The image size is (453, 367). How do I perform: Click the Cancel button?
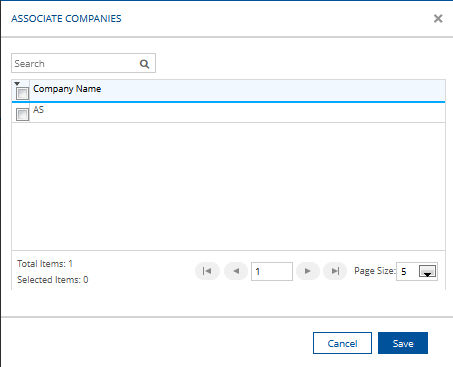coord(342,343)
